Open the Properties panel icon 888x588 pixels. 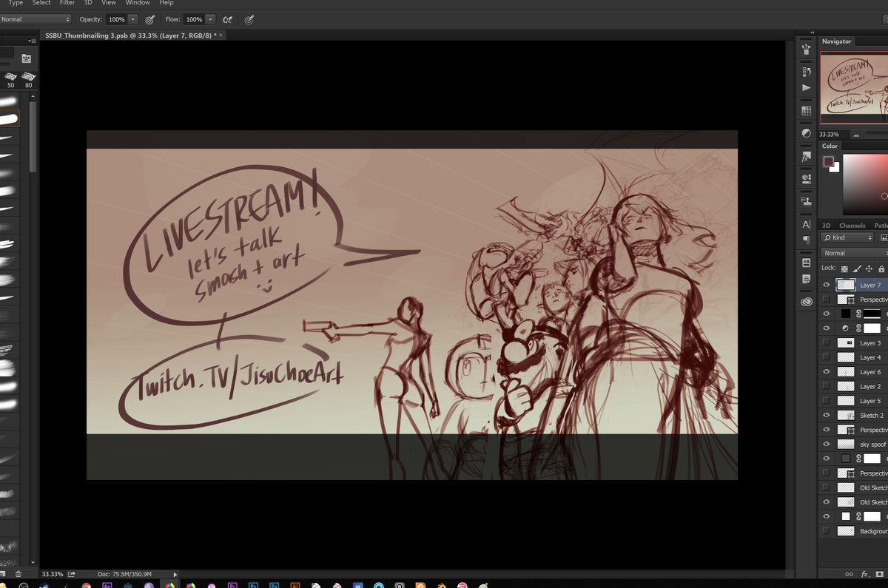(x=806, y=263)
